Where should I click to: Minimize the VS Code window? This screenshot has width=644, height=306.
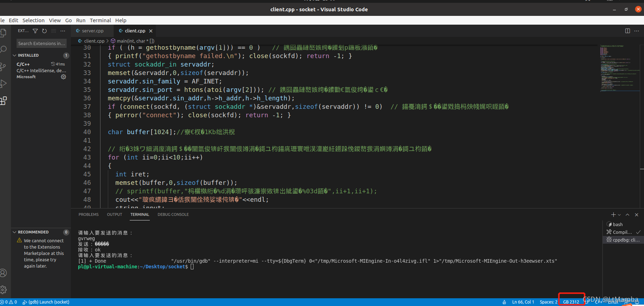pos(614,10)
